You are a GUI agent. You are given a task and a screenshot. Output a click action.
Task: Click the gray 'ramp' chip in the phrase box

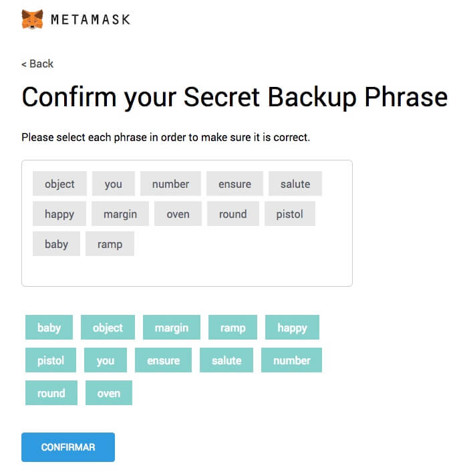click(110, 244)
